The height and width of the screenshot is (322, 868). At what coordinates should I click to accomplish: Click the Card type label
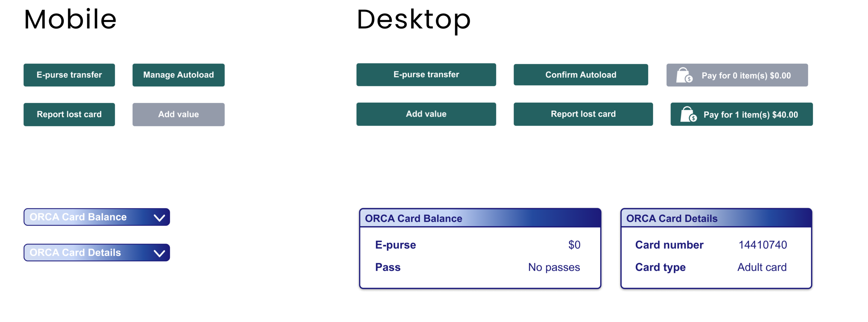[660, 267]
